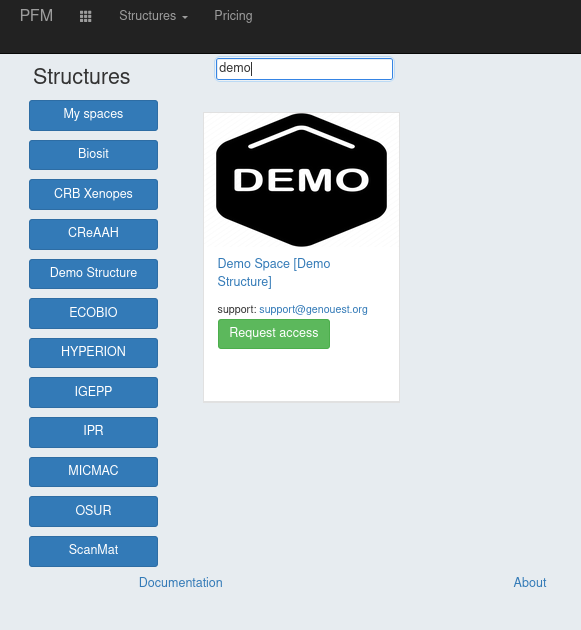Image resolution: width=581 pixels, height=630 pixels.
Task: Open the Documentation footer link
Action: 180,583
